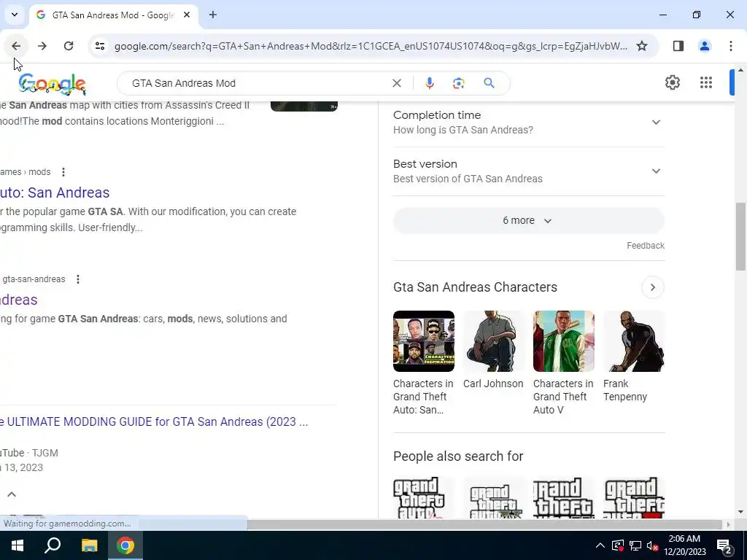The image size is (747, 560).
Task: Open the first People also search for thumbnail
Action: 424,497
